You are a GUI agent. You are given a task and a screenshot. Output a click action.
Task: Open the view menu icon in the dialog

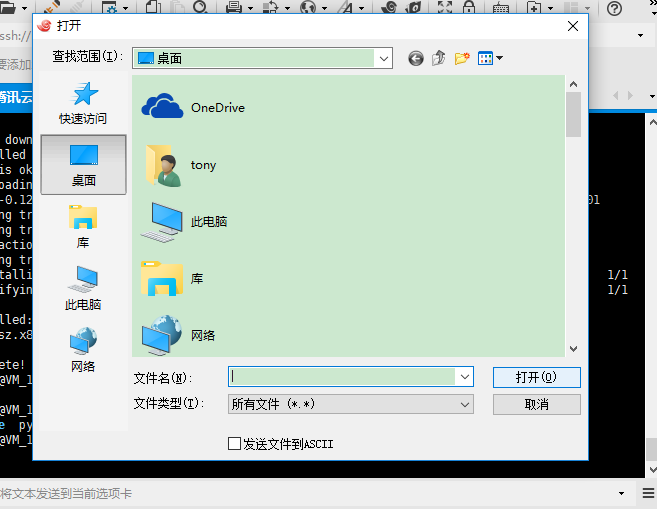485,58
